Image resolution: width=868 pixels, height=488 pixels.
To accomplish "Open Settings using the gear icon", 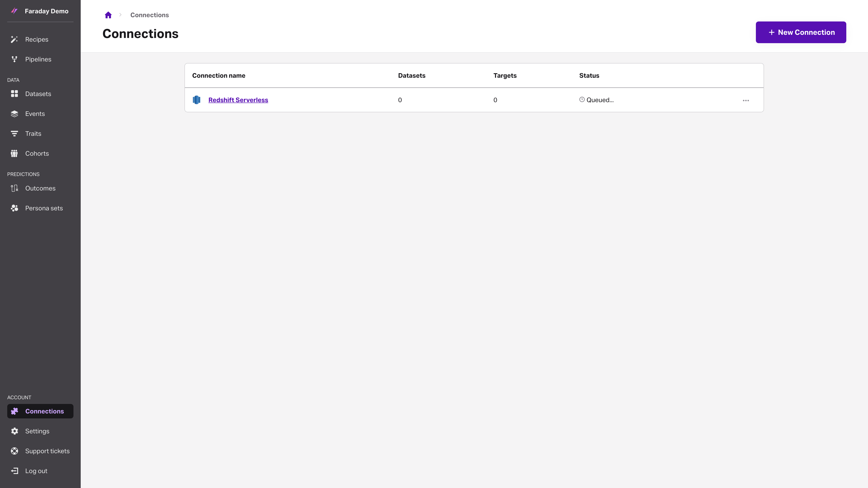I will [x=14, y=431].
